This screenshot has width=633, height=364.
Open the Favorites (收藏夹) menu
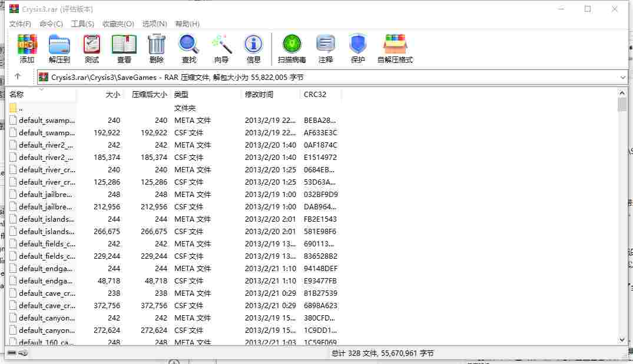click(x=118, y=24)
